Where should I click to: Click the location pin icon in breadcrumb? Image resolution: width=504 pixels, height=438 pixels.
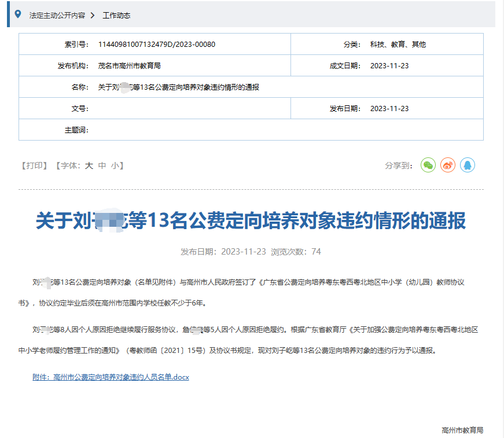pos(18,14)
